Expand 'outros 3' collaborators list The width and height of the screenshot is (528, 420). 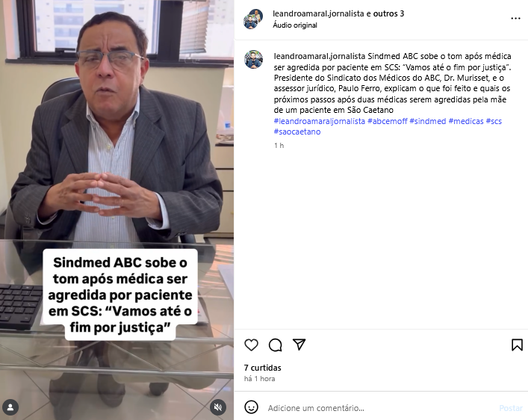point(388,13)
